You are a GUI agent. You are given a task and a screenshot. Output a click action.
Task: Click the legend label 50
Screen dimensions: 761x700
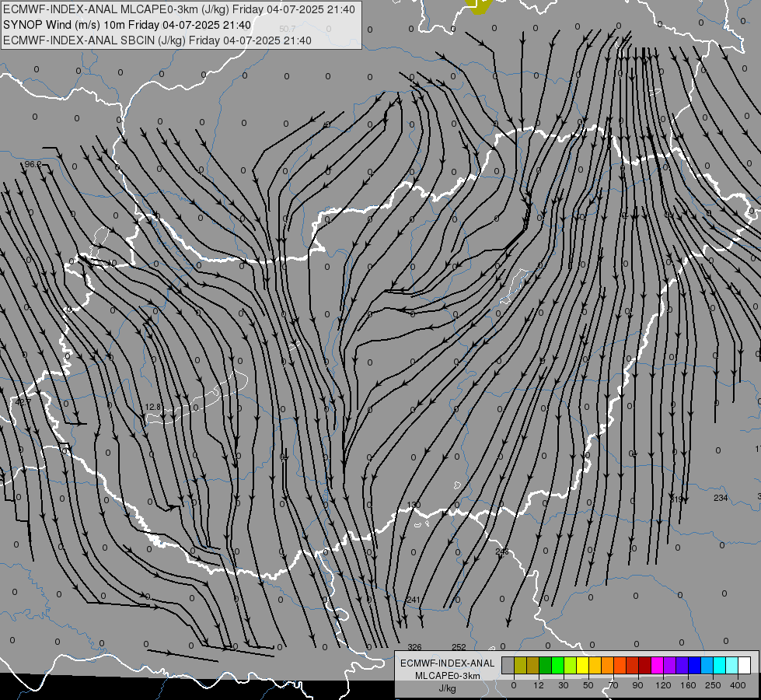588,685
